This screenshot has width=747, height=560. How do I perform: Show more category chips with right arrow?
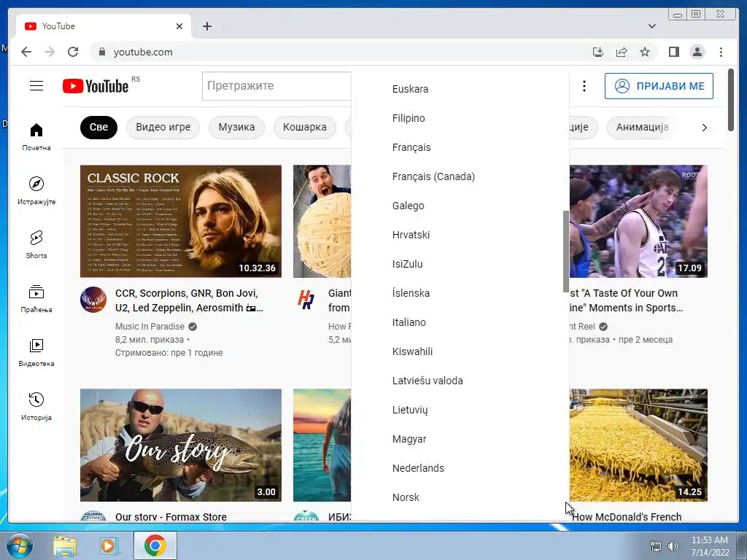pos(705,128)
